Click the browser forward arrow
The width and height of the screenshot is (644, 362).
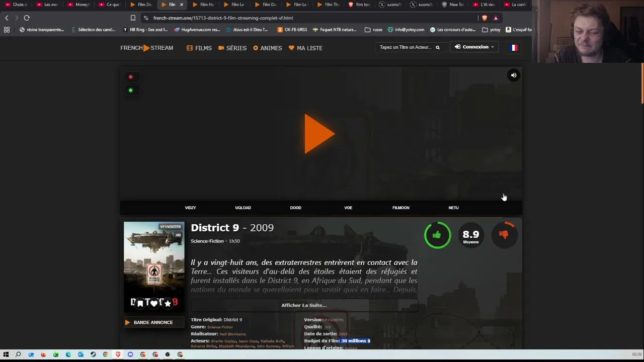[x=17, y=18]
